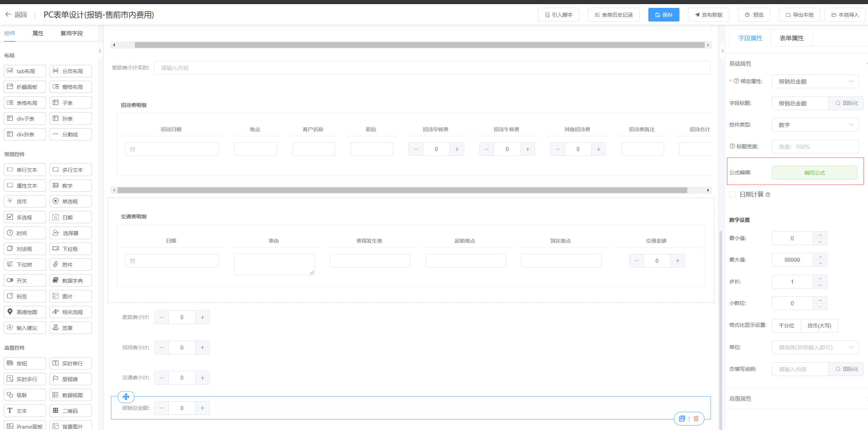Screen dimensions: 868x430
Task: Select 千分位 format option
Action: coord(786,325)
